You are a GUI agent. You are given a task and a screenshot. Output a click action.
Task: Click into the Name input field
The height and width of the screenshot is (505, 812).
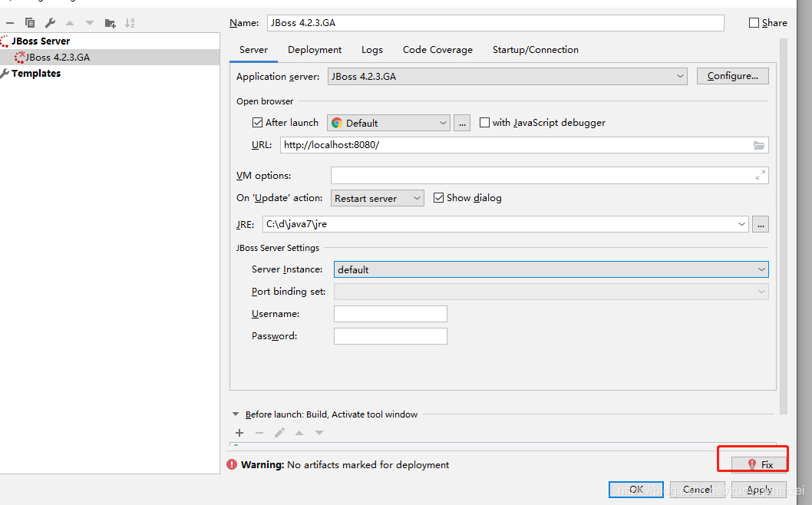click(x=496, y=23)
